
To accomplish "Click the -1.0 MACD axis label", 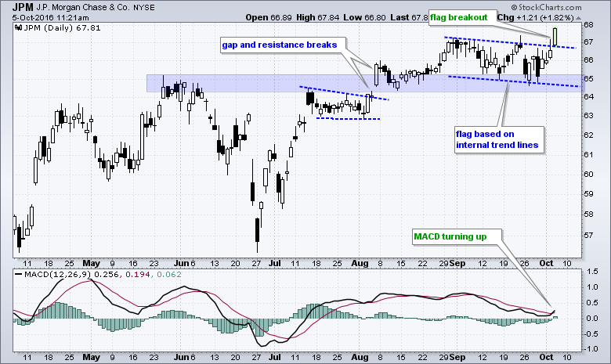I will 591,349.
